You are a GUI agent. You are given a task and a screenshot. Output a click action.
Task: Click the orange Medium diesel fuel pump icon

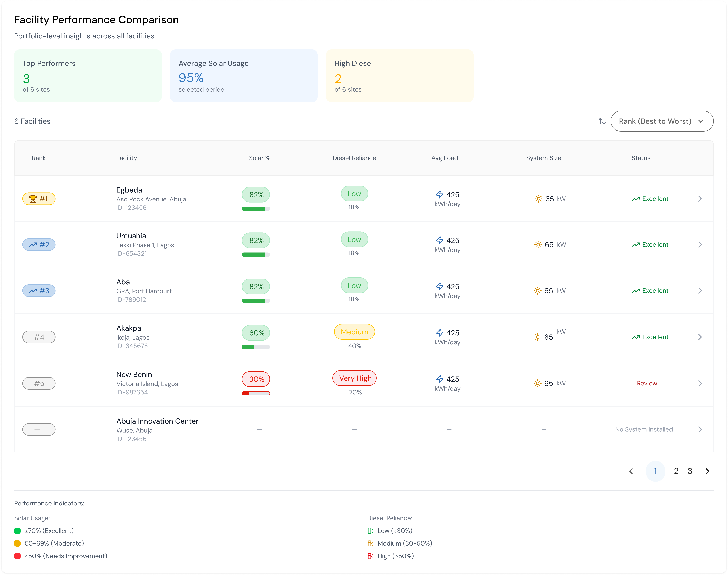pos(370,543)
